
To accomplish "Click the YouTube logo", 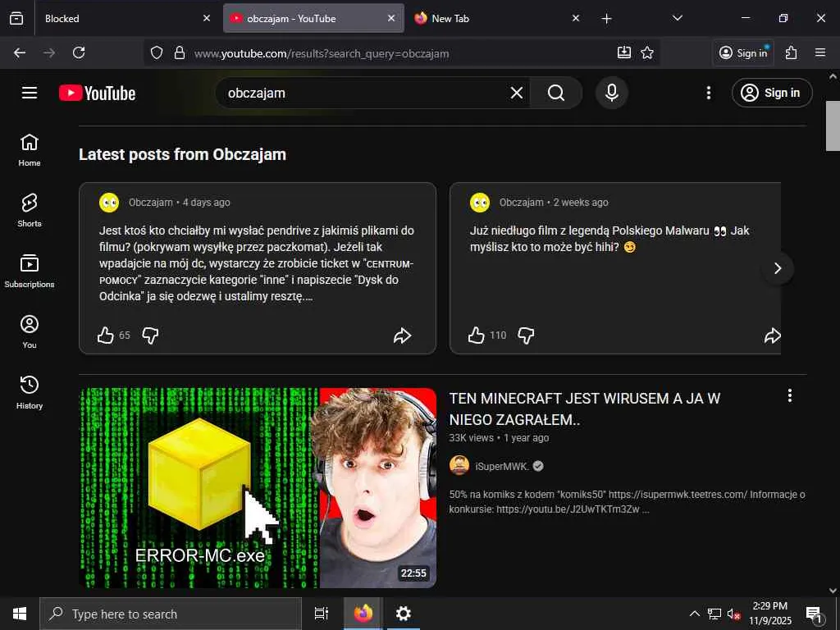I will (x=97, y=94).
